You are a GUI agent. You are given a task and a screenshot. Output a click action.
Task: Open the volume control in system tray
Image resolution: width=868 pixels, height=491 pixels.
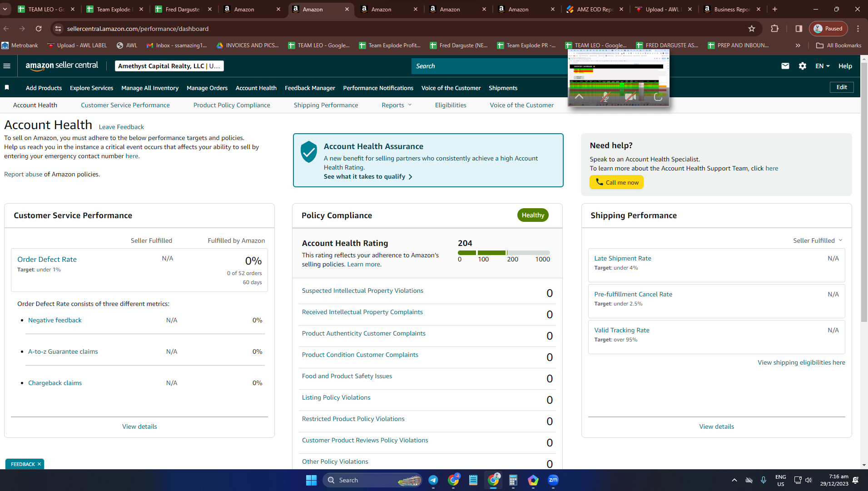(808, 480)
